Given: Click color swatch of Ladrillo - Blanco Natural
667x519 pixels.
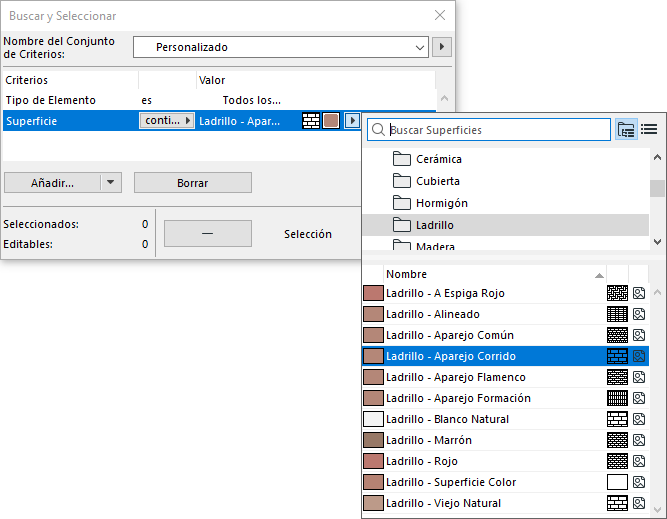Looking at the screenshot, I should pos(373,419).
